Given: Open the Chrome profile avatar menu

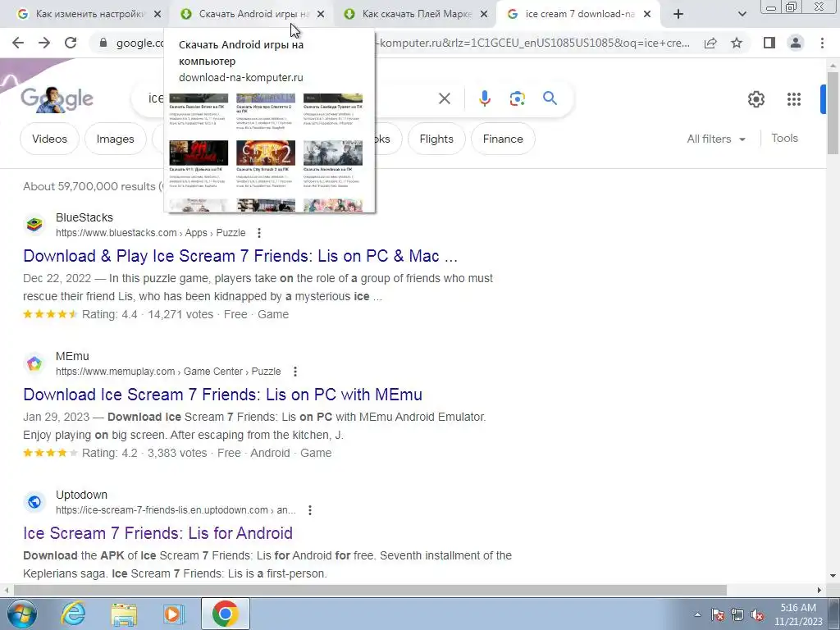Looking at the screenshot, I should click(x=796, y=43).
